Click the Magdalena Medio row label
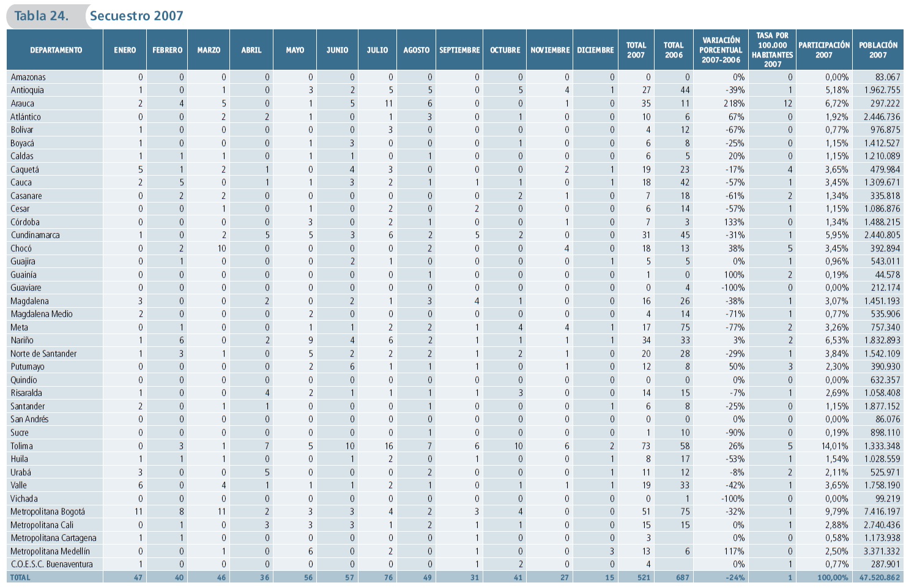This screenshot has height=588, width=906. [42, 314]
